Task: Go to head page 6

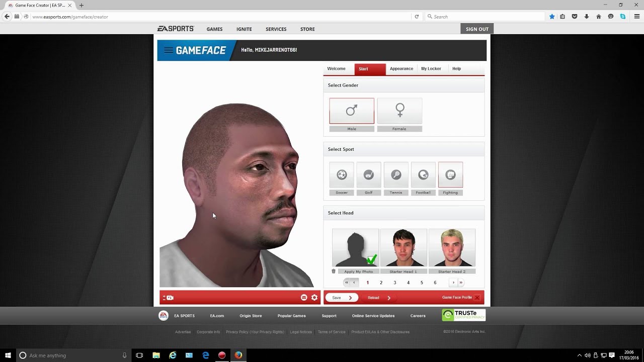Action: pos(435,283)
